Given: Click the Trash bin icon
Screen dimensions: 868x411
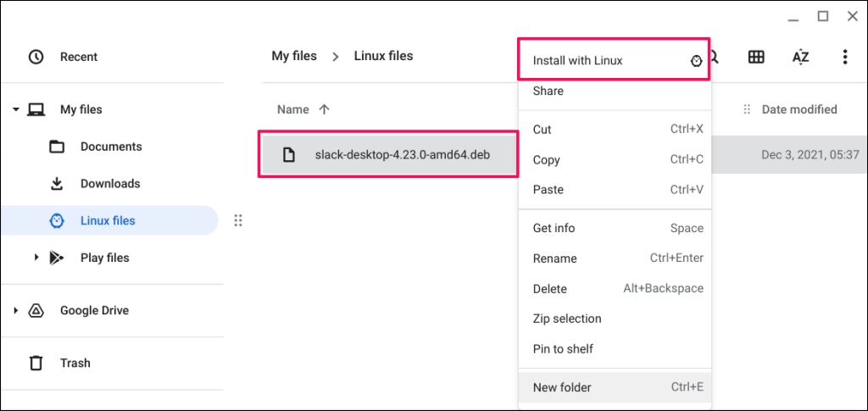Looking at the screenshot, I should (x=36, y=363).
